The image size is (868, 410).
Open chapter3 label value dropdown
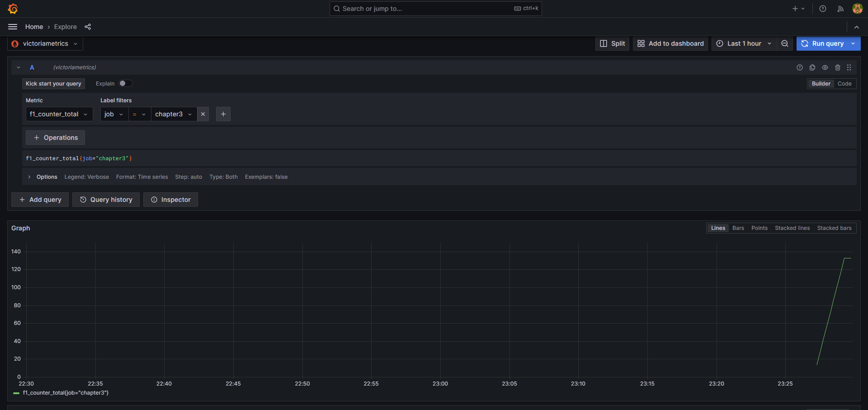[x=174, y=114]
